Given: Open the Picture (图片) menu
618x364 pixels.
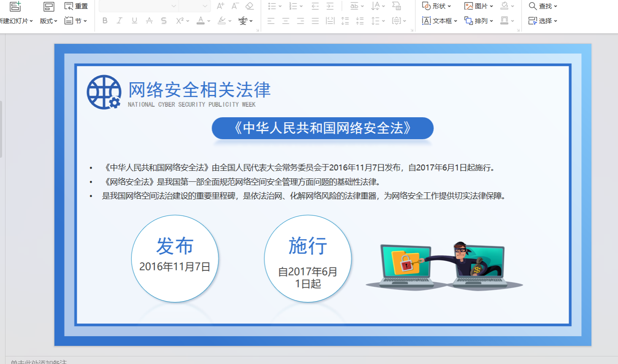Looking at the screenshot, I should click(478, 6).
